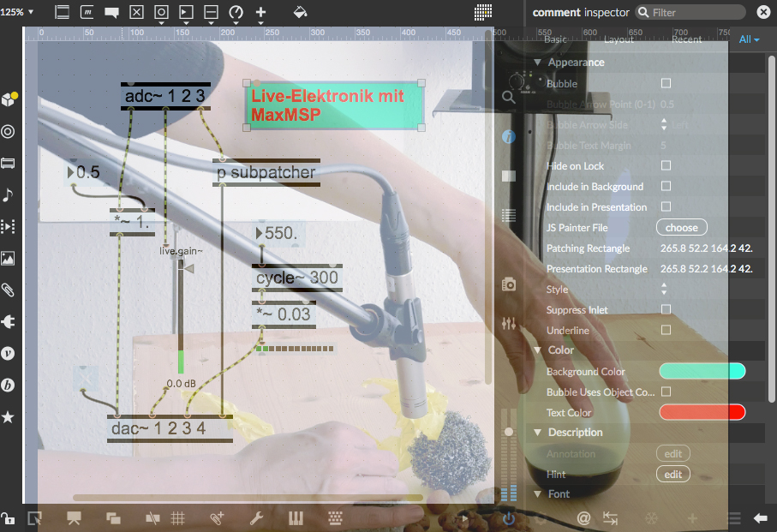Click the camera snapshots icon
Screen dimensions: 777x532
[509, 284]
